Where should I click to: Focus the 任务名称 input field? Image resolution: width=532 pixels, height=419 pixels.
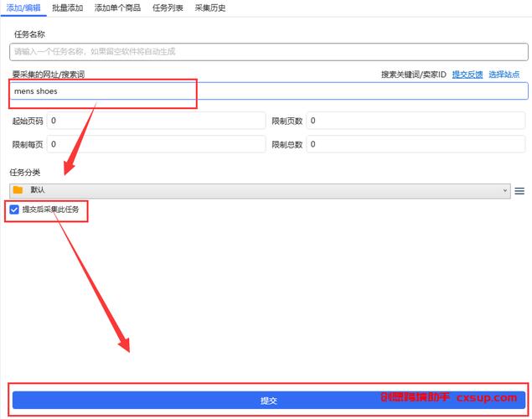(269, 52)
